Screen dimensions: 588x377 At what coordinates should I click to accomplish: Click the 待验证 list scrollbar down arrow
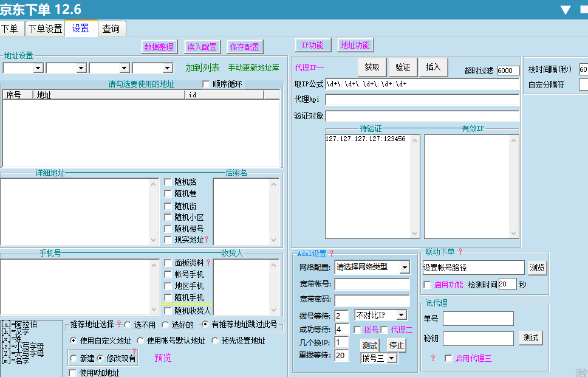point(415,233)
